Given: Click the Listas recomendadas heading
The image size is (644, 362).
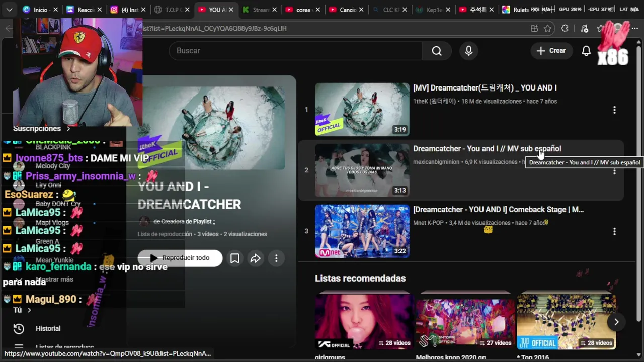Looking at the screenshot, I should (x=360, y=278).
